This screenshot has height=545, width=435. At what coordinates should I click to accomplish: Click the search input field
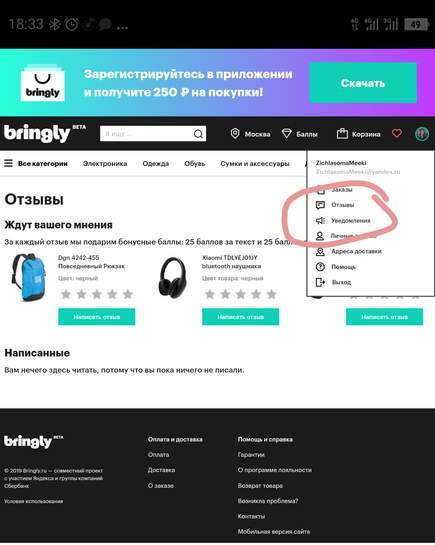pyautogui.click(x=147, y=134)
